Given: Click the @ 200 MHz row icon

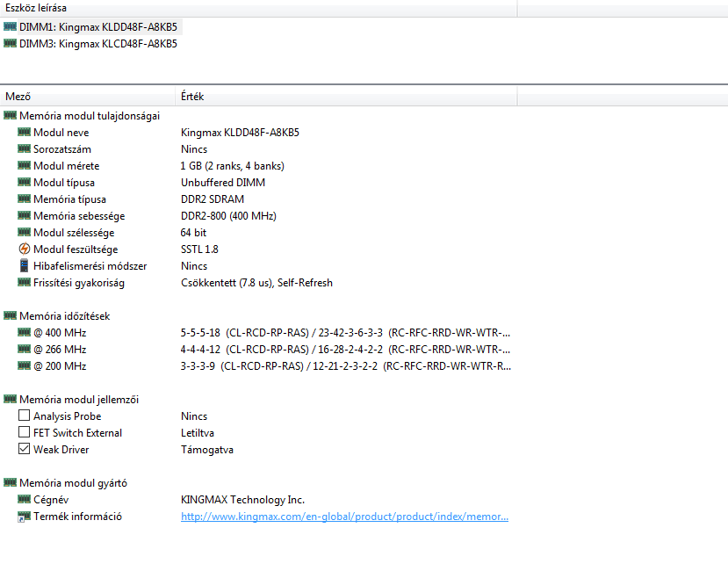Looking at the screenshot, I should click(x=24, y=365).
